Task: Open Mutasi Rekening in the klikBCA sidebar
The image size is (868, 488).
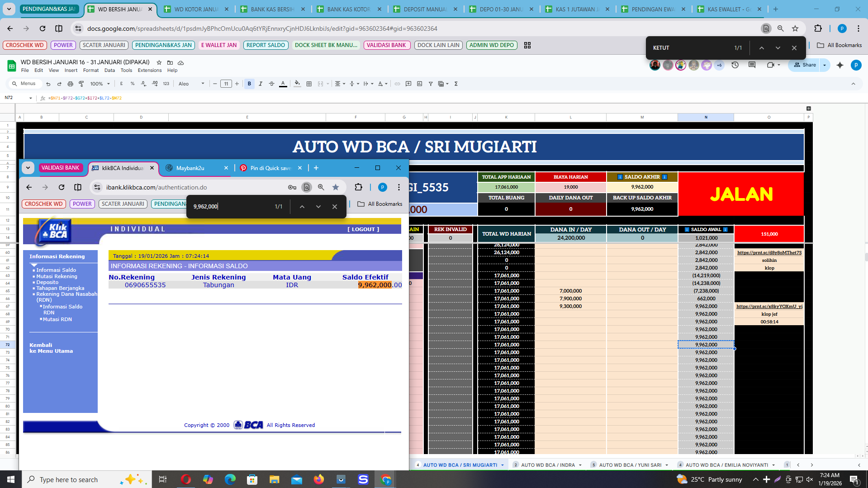Action: (57, 276)
